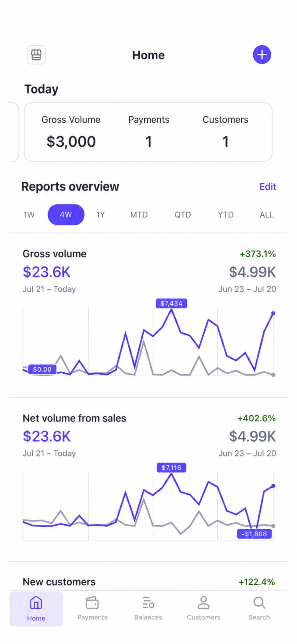Open the Balances icon
The image size is (297, 644).
click(x=148, y=602)
